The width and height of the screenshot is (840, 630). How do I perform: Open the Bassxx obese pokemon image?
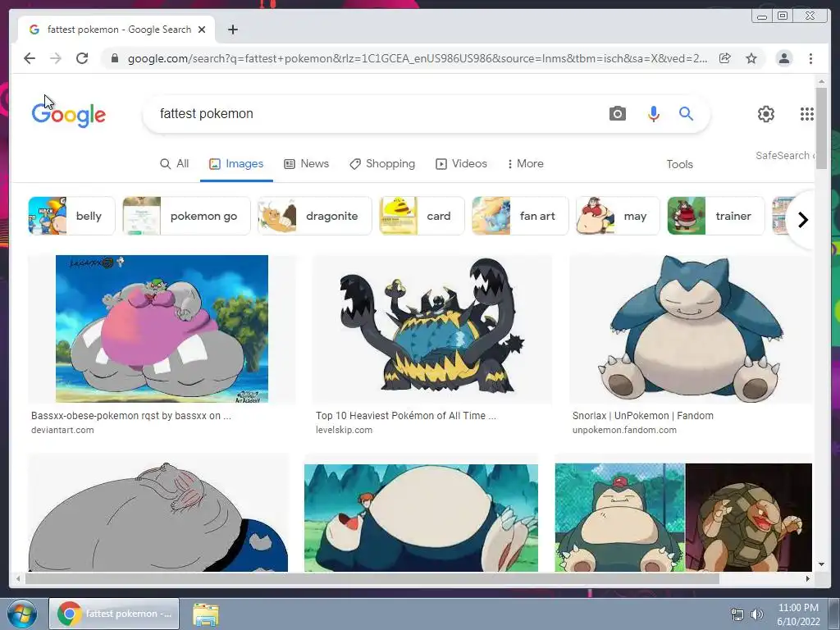point(162,329)
